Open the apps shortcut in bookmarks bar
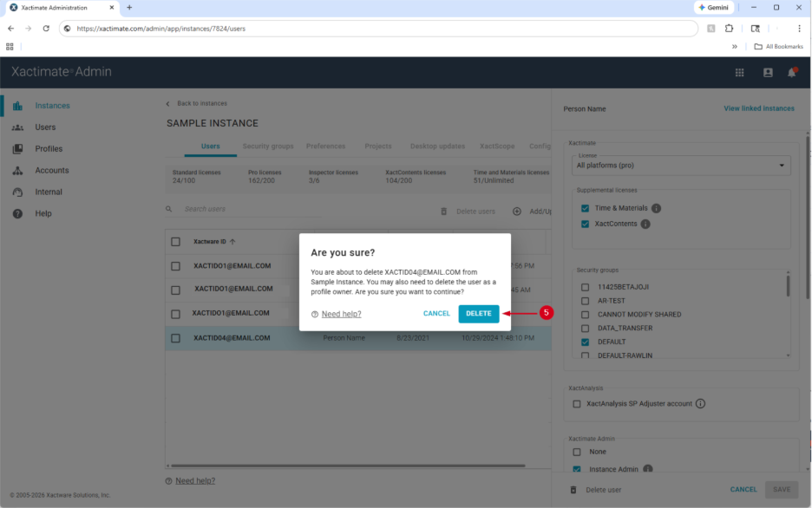The image size is (812, 508). click(10, 47)
